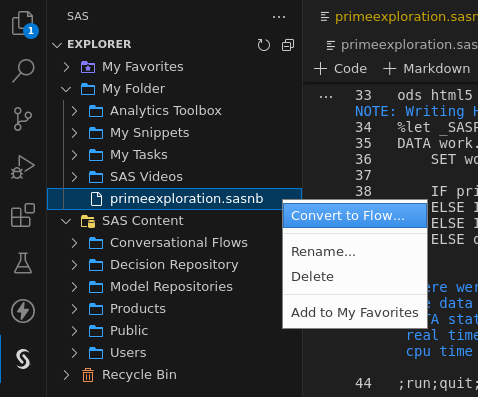Click the SAS panel title
The height and width of the screenshot is (397, 478).
[x=78, y=16]
